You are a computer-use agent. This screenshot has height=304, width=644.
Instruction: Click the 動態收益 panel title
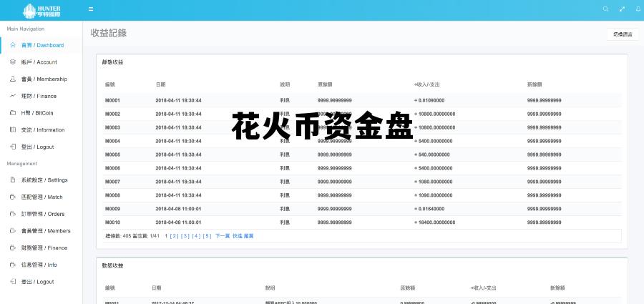pyautogui.click(x=112, y=266)
